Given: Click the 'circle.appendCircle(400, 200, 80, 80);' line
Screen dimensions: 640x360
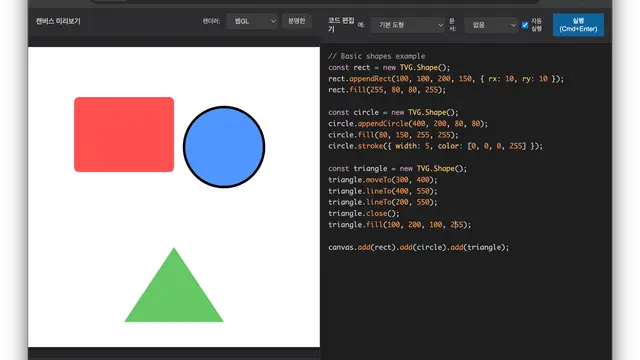Looking at the screenshot, I should 408,124.
